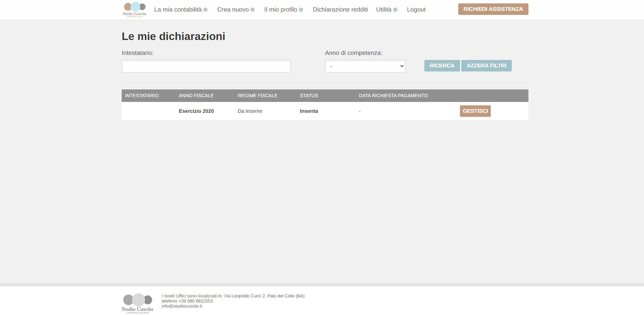Click the Studio Cuscito logo in header
Image resolution: width=644 pixels, height=315 pixels.
coord(135,9)
